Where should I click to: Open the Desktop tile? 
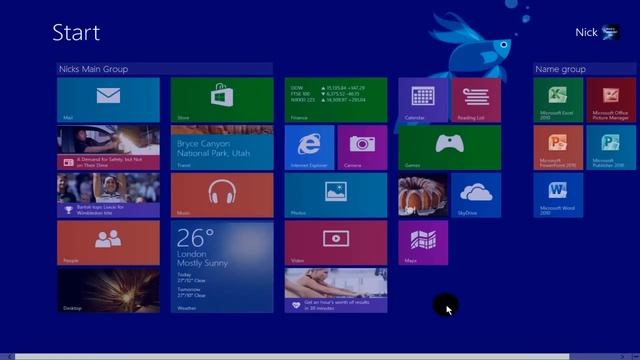108,290
